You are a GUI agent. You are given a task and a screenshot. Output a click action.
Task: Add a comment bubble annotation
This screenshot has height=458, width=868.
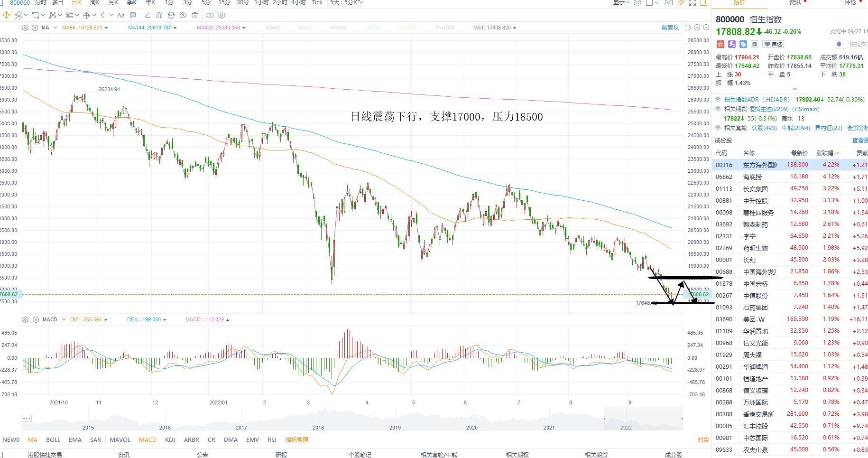[133, 15]
